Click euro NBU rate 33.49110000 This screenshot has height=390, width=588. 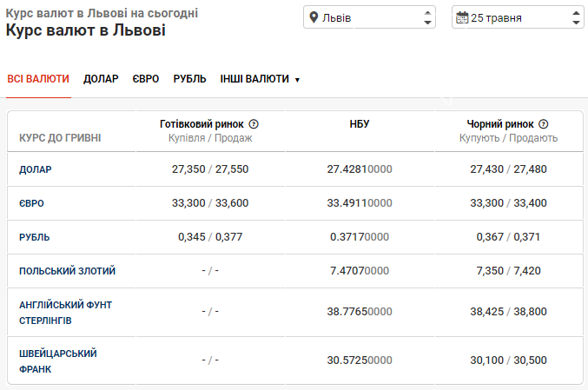(360, 203)
